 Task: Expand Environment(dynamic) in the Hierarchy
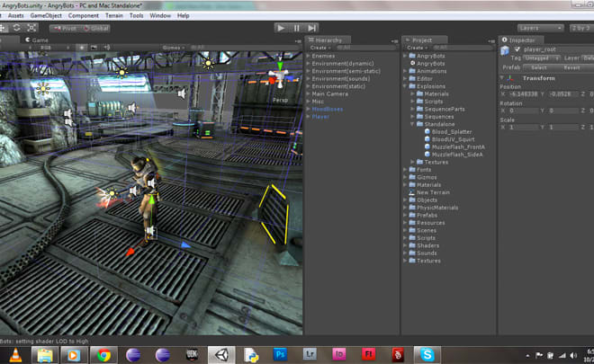(x=309, y=63)
